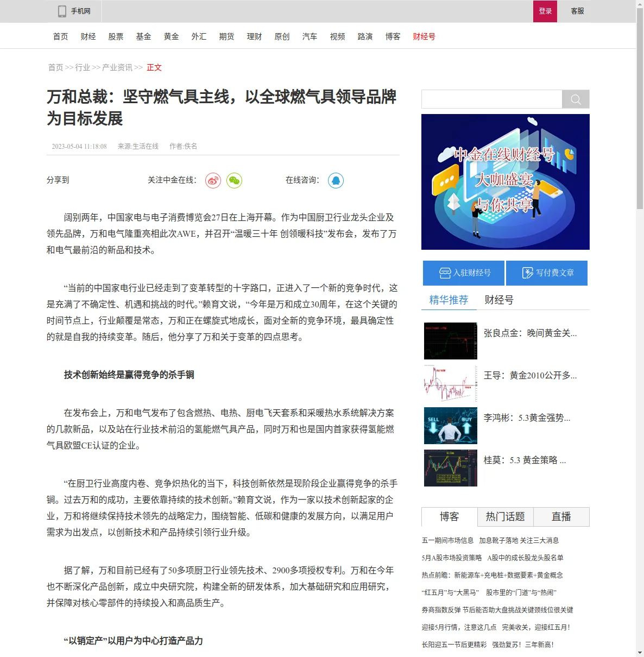Click the WeChat follow icon

[235, 180]
